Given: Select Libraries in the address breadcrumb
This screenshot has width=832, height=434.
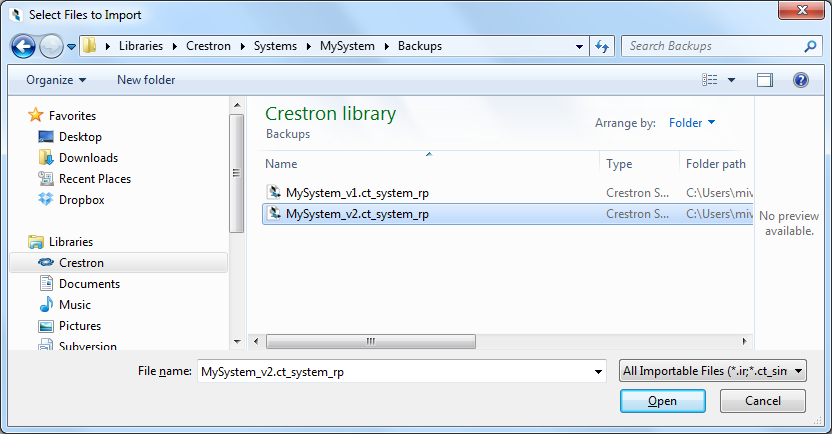Looking at the screenshot, I should click(141, 46).
